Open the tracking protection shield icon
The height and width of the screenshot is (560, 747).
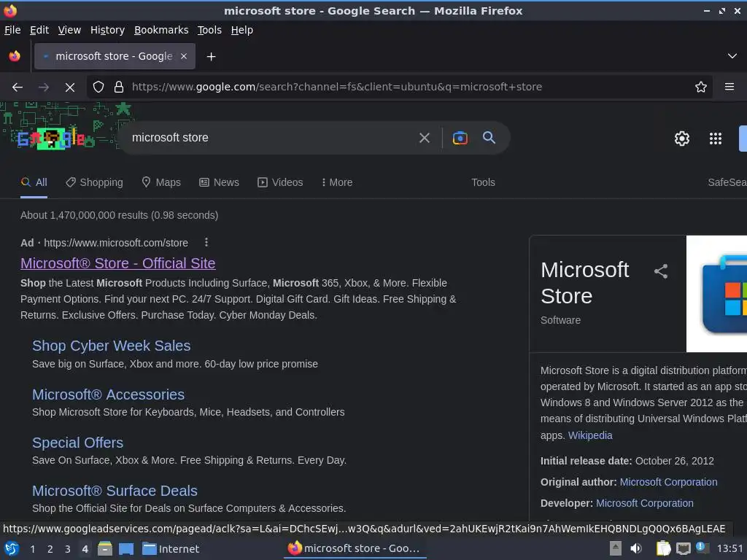coord(98,87)
